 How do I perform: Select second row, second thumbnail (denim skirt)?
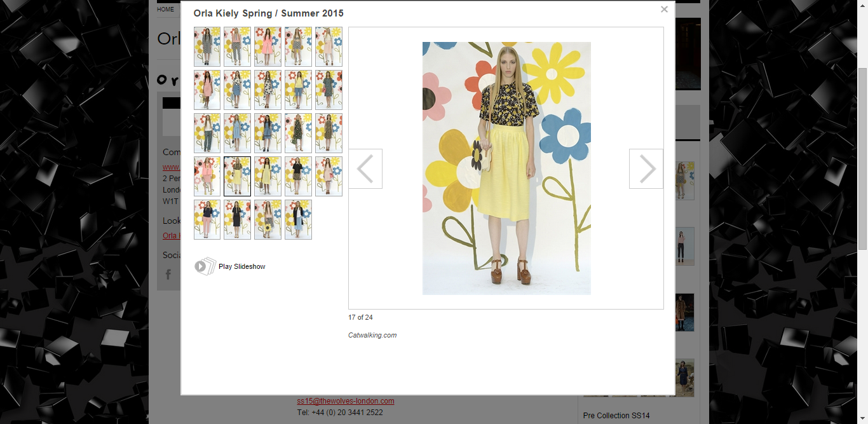tap(237, 90)
